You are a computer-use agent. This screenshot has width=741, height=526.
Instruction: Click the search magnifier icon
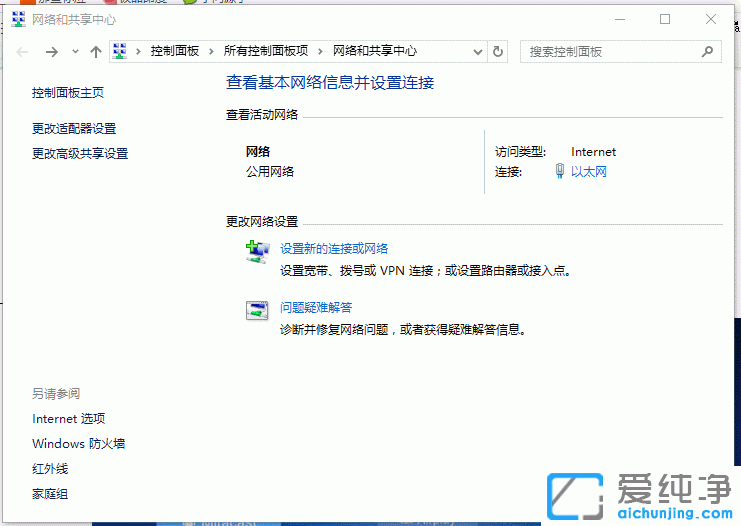[707, 52]
